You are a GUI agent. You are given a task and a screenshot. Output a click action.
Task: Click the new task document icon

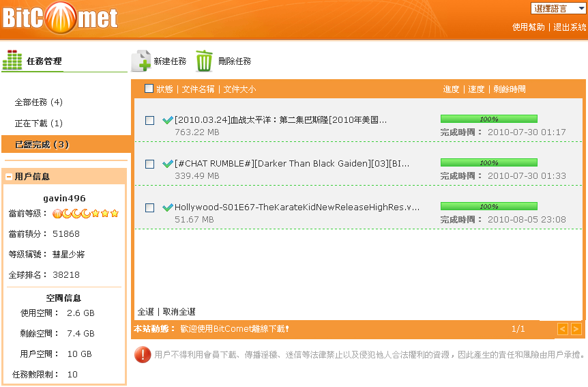(141, 60)
